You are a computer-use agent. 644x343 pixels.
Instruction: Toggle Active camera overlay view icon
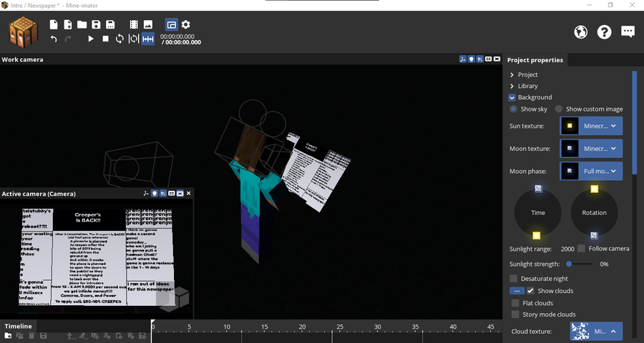pyautogui.click(x=180, y=193)
